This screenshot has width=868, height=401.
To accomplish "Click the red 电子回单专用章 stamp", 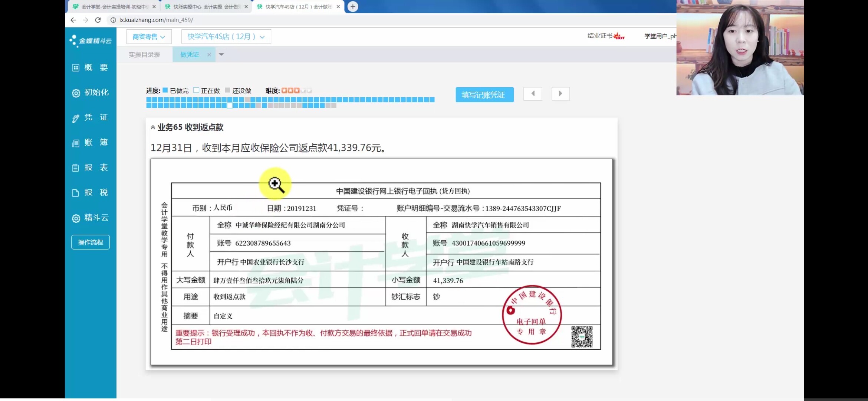I will [532, 314].
